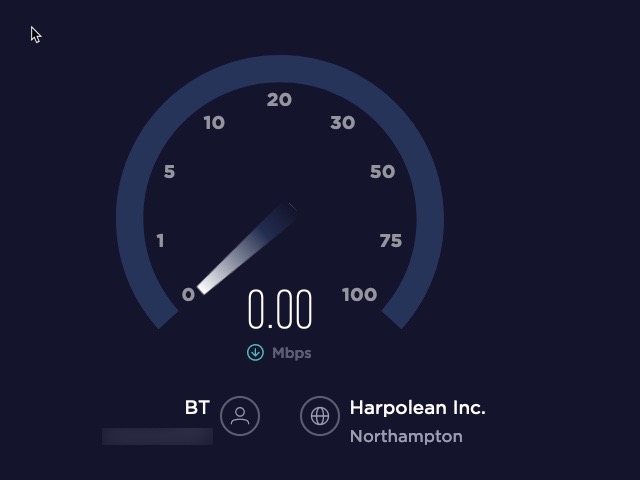Click the 20 mark on the gauge

(x=280, y=100)
